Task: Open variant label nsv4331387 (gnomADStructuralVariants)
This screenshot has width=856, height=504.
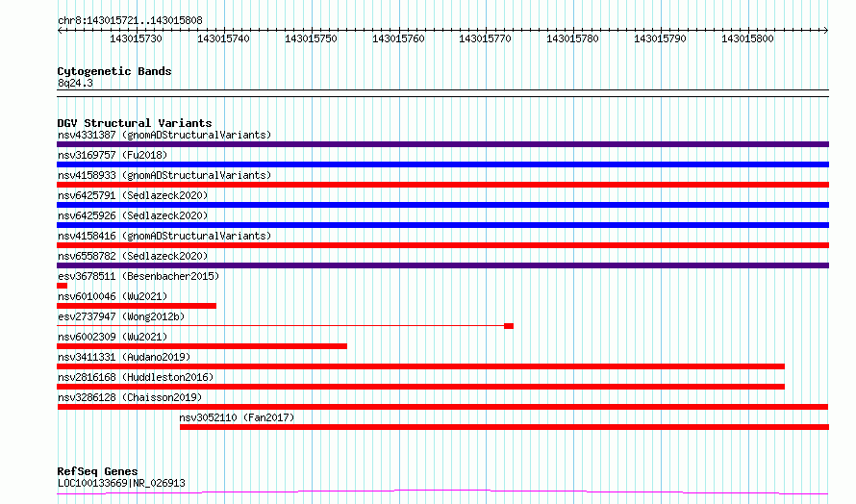Action: (164, 135)
